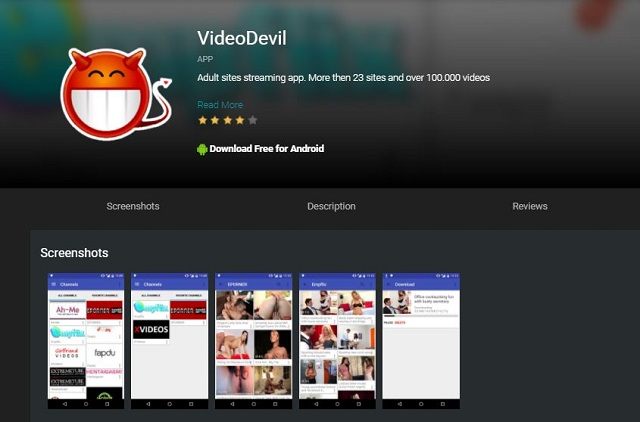Select the fifth gray rating star
640x422 pixels.
252,120
